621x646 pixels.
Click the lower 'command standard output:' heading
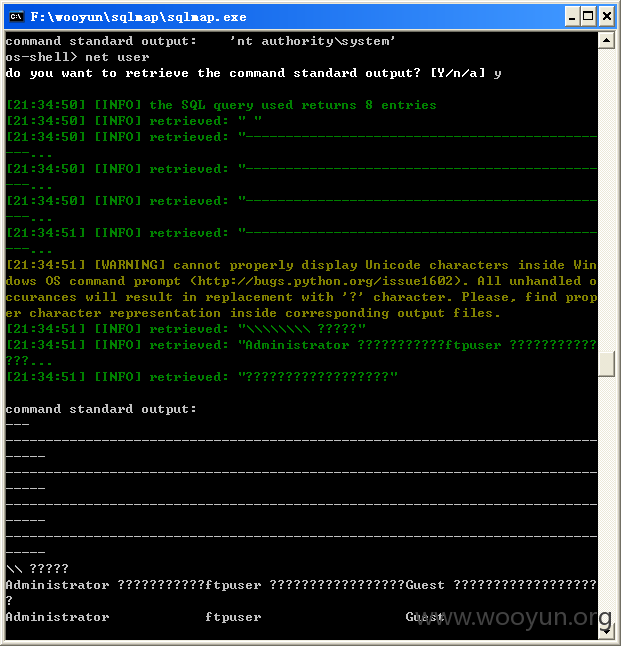(x=101, y=409)
